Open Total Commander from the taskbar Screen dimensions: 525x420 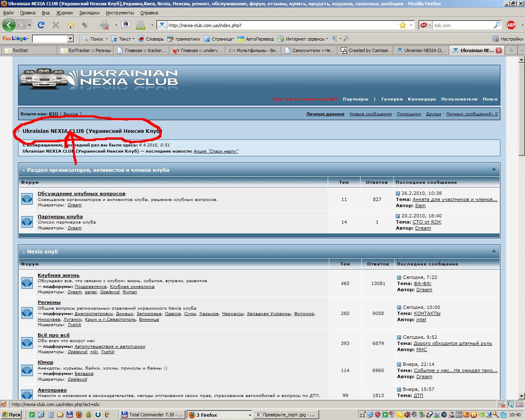pos(152,415)
